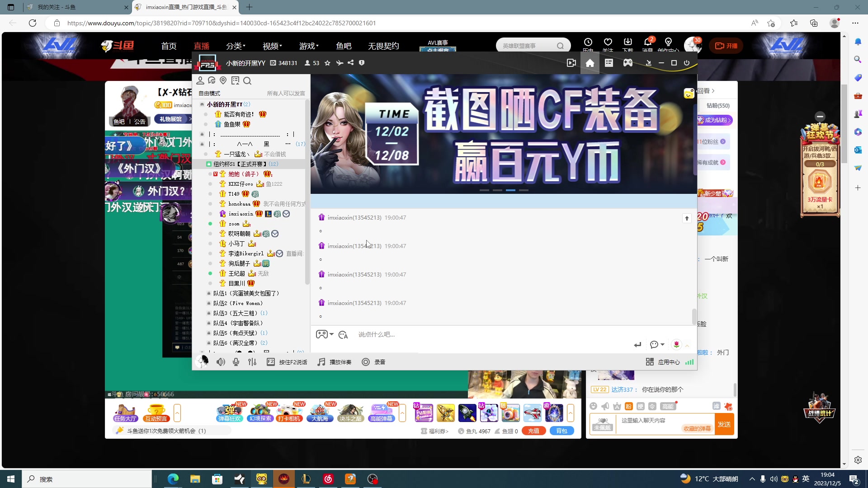Click the airplane invite icon in YY header
Screen dimensions: 868x488
click(x=340, y=63)
